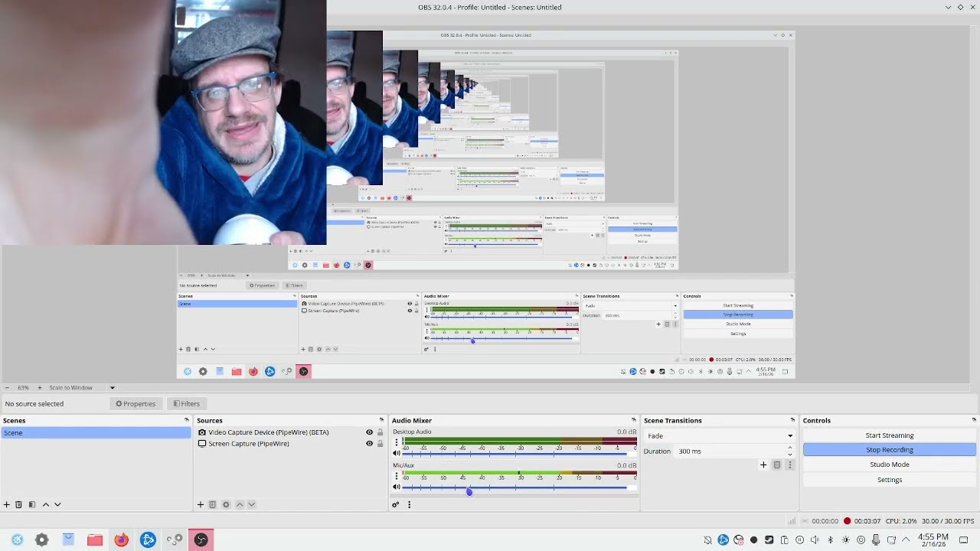Open the clock showing 4:55 PM

click(x=933, y=540)
